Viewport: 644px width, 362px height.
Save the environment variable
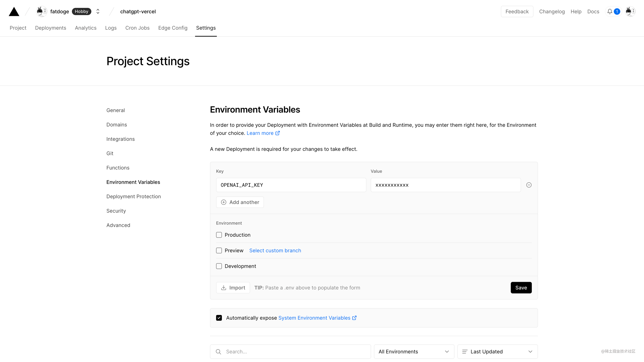(521, 288)
